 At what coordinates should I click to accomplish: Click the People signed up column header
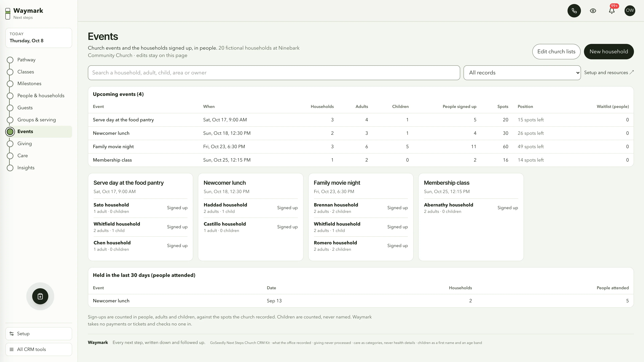pyautogui.click(x=459, y=107)
